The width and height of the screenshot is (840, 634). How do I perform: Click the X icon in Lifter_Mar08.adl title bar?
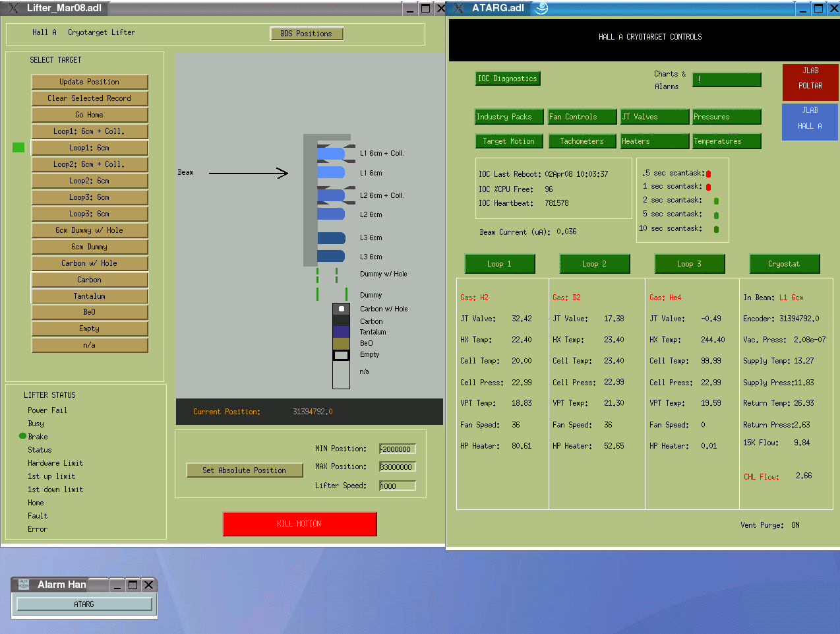coord(13,8)
